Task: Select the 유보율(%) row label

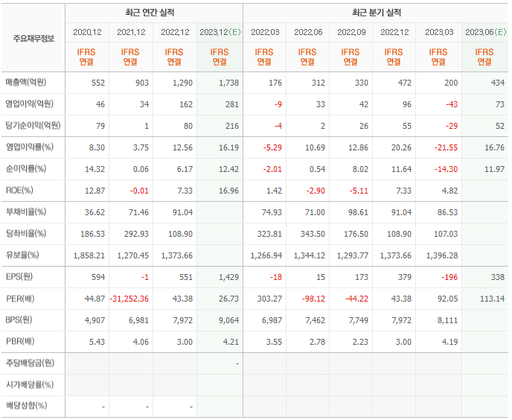Action: [x=22, y=255]
